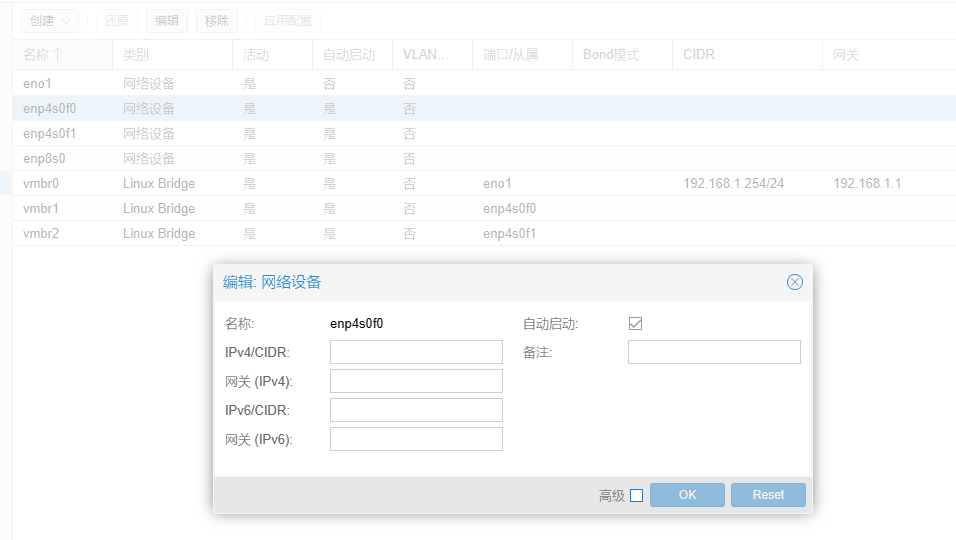This screenshot has width=956, height=540.
Task: Sort by the 名称 column header
Action: pos(63,55)
